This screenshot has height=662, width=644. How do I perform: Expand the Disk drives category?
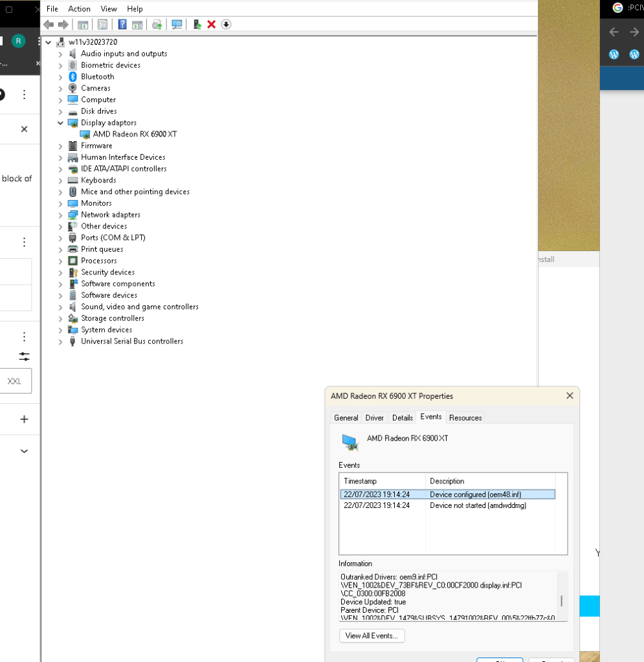(60, 111)
